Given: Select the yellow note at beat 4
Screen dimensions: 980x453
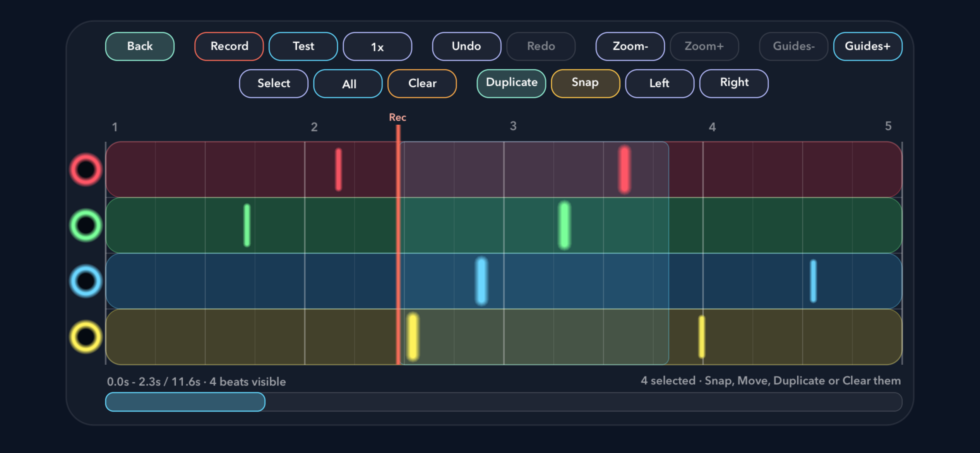Looking at the screenshot, I should coord(702,336).
